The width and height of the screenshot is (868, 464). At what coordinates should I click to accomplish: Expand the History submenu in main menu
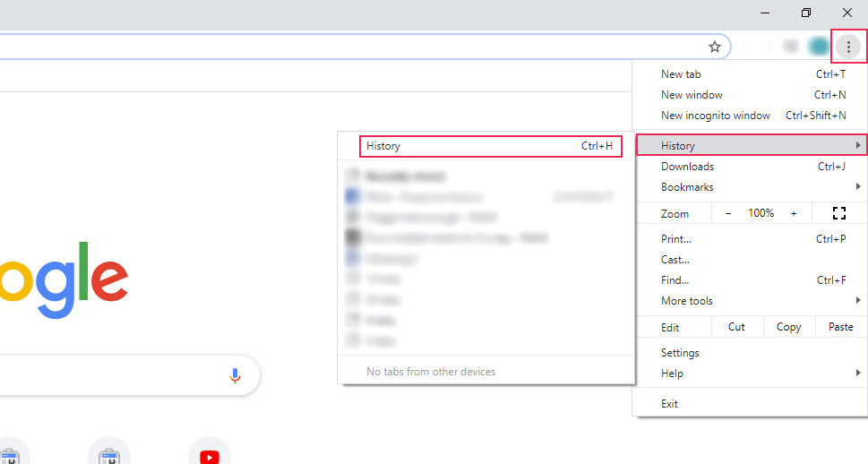coord(752,146)
